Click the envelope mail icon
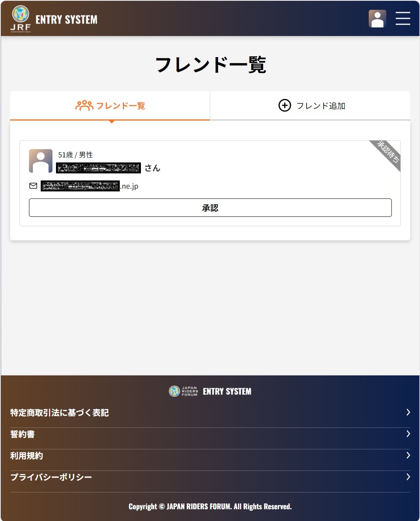This screenshot has height=521, width=420. (x=33, y=186)
